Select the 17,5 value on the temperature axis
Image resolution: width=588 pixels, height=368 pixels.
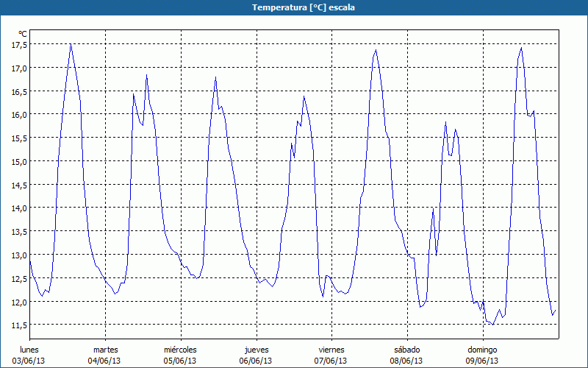pyautogui.click(x=18, y=44)
